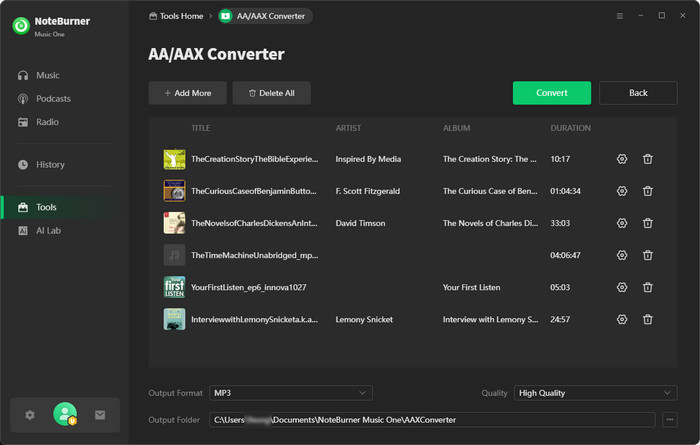Browse output folder with the ellipsis button

tap(670, 420)
